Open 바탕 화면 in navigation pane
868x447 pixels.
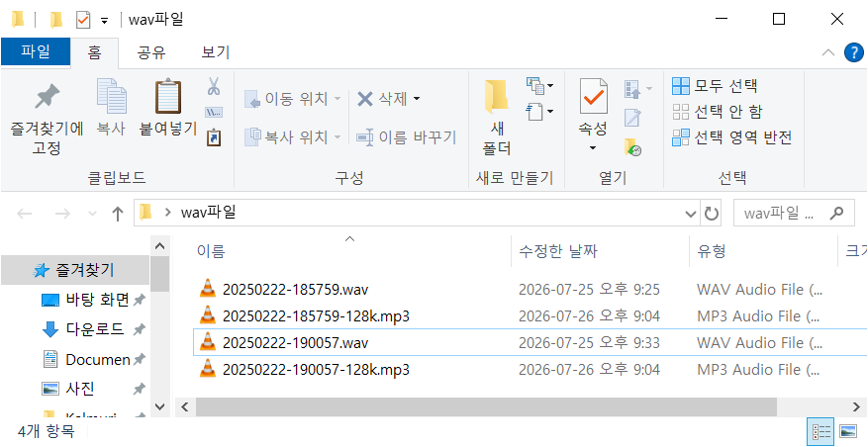click(x=85, y=300)
